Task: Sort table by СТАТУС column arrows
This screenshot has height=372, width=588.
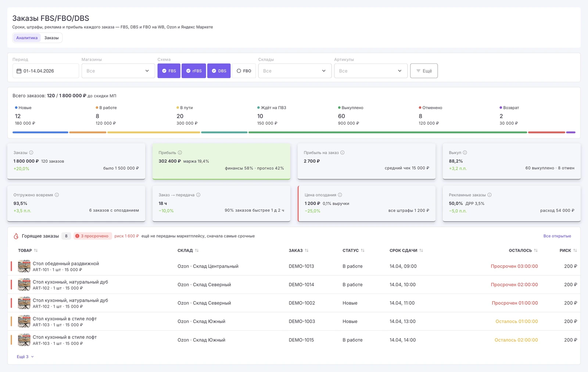Action: click(362, 250)
